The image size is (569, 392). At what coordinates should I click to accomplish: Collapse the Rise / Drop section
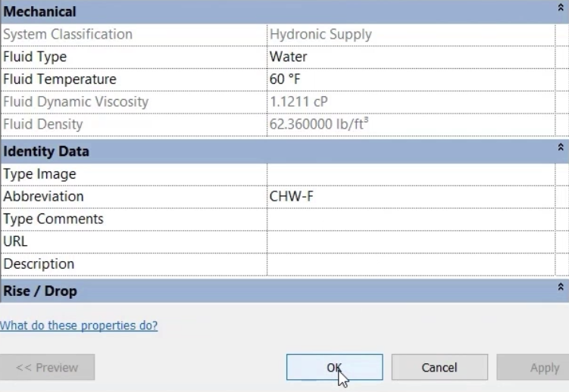(561, 287)
